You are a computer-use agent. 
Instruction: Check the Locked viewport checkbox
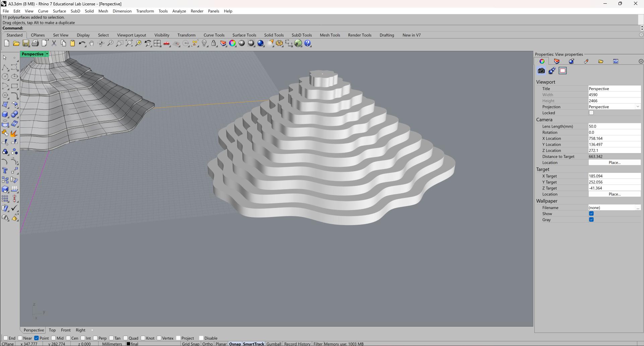click(x=591, y=113)
